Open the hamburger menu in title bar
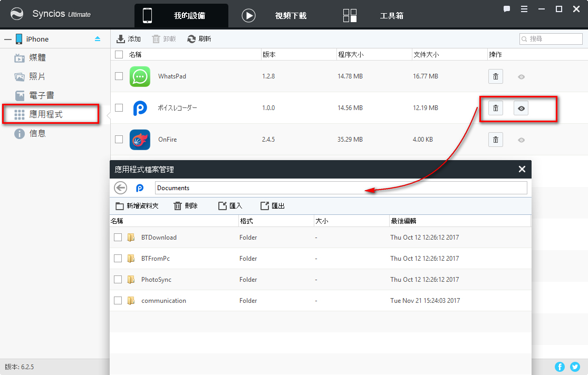The width and height of the screenshot is (588, 375). pos(524,9)
